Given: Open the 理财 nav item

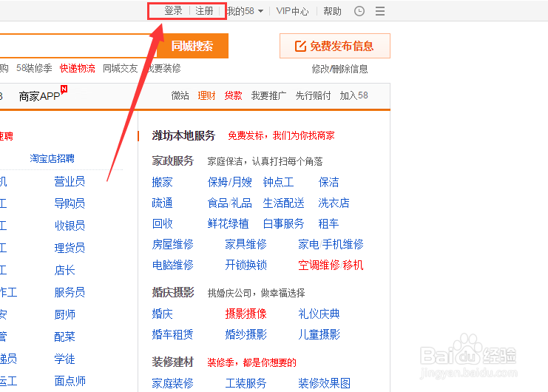Looking at the screenshot, I should [206, 95].
